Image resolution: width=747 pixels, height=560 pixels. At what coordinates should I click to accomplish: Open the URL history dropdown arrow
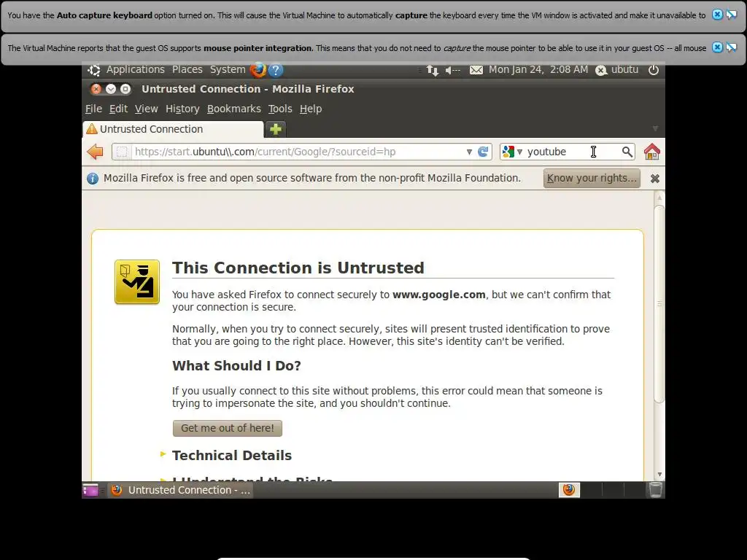[x=469, y=152]
